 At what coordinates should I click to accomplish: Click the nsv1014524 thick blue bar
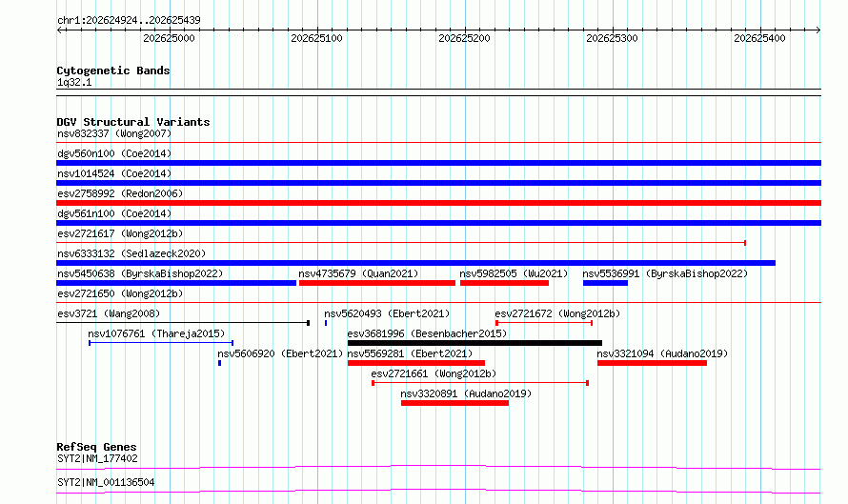click(x=438, y=183)
